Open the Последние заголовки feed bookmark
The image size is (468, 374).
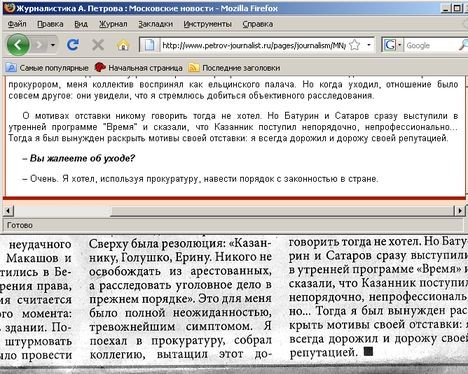(234, 68)
